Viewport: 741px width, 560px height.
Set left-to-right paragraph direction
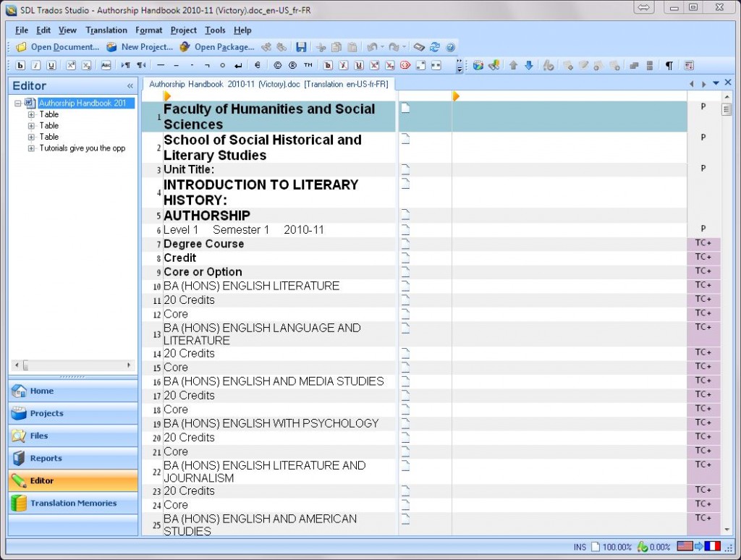(125, 66)
